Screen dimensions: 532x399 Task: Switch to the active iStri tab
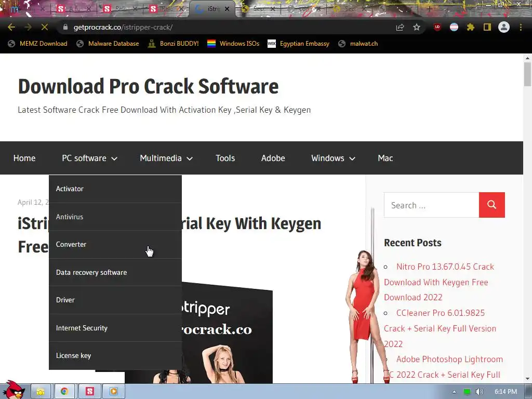coord(213,9)
